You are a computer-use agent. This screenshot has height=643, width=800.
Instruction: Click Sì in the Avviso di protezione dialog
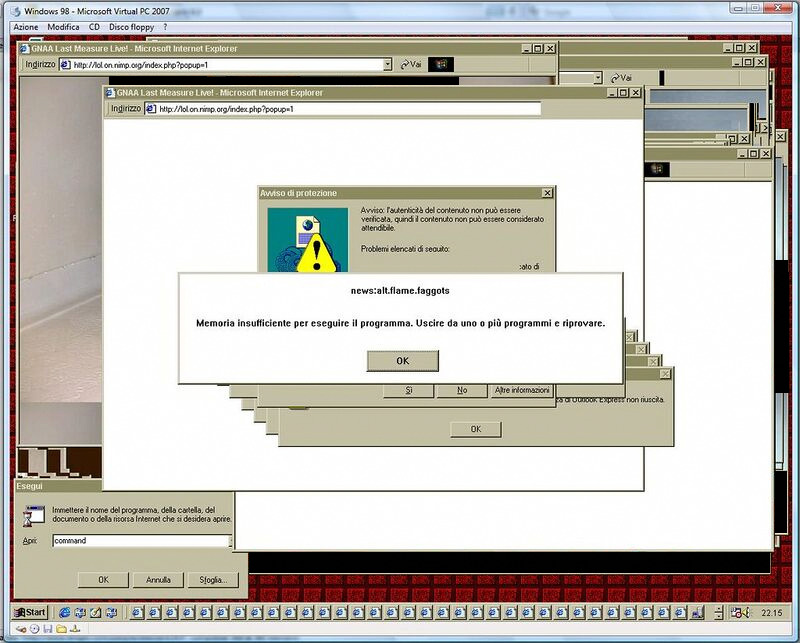coord(409,390)
